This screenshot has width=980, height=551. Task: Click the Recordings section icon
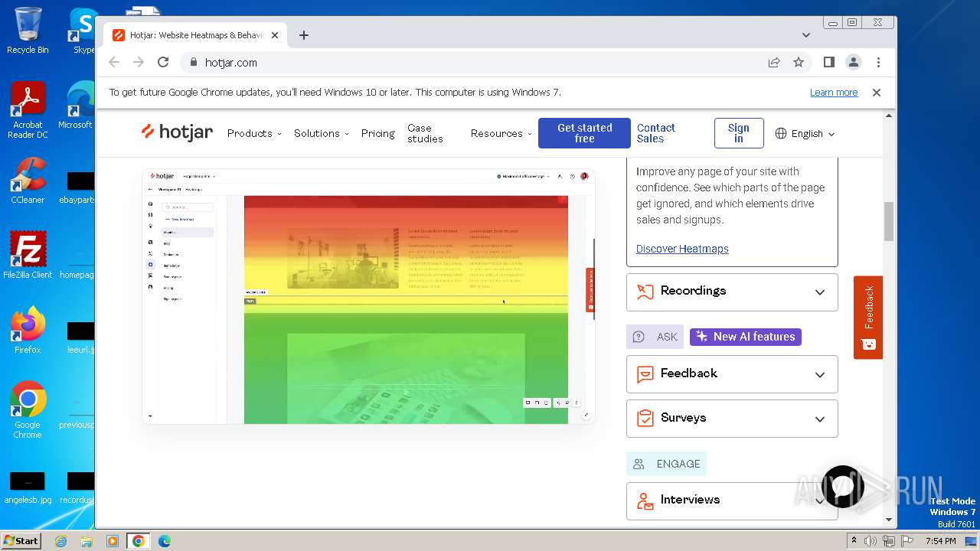tap(645, 292)
